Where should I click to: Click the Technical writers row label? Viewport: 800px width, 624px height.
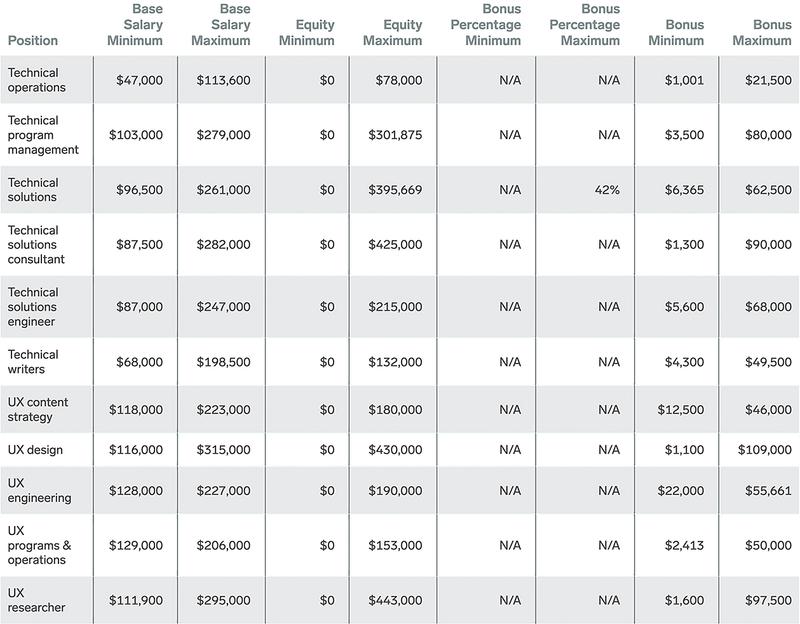pos(33,362)
